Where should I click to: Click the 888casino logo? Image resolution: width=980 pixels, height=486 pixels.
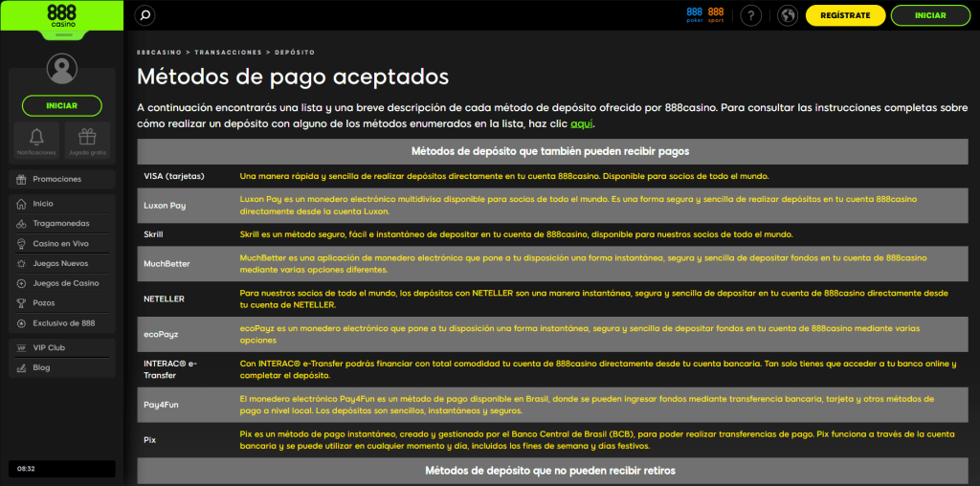62,15
